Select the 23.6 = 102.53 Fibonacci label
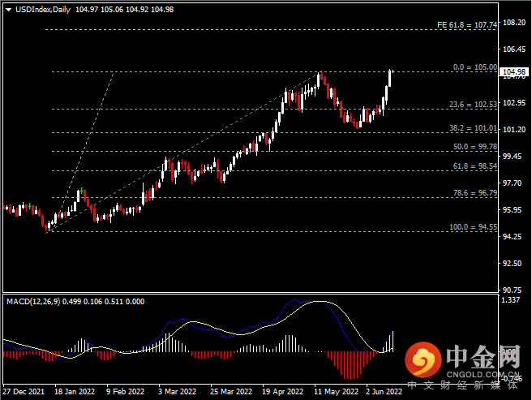The image size is (532, 400). pyautogui.click(x=473, y=104)
